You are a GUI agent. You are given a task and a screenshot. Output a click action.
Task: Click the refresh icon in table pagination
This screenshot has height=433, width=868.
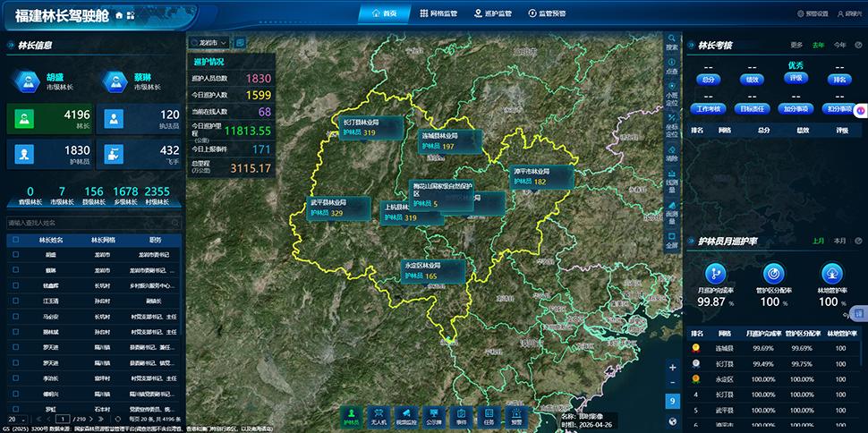coord(117,420)
